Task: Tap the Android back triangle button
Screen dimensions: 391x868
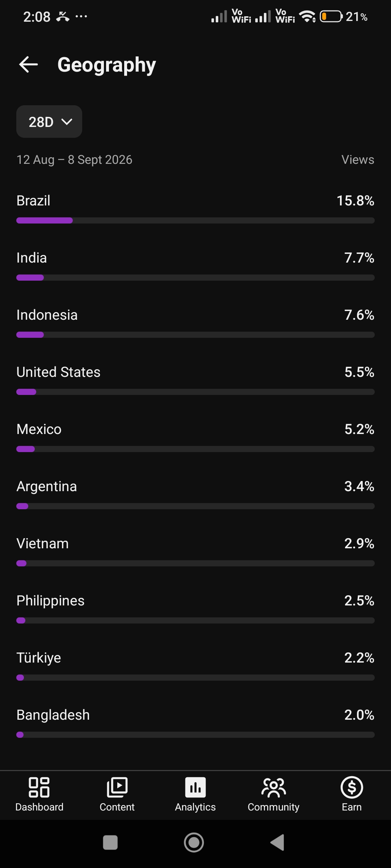Action: click(278, 842)
